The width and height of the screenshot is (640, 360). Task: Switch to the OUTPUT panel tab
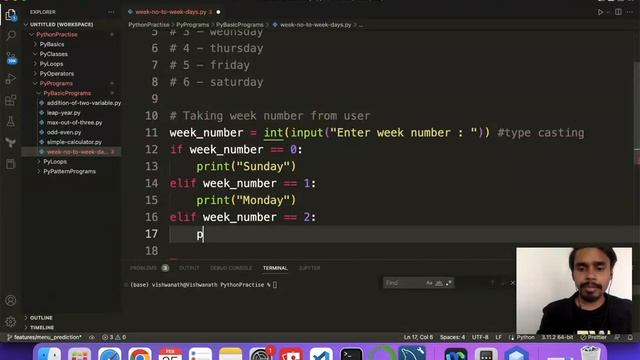click(189, 268)
